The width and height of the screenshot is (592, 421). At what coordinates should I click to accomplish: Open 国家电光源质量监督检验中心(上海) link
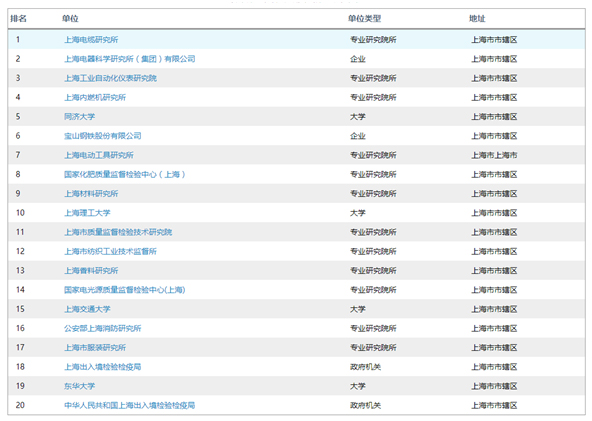[x=125, y=290]
